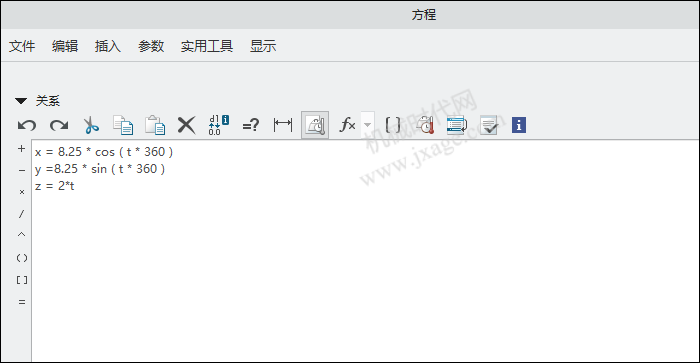Collapse the 关系 section triangle
This screenshot has height=363, width=700.
(21, 101)
